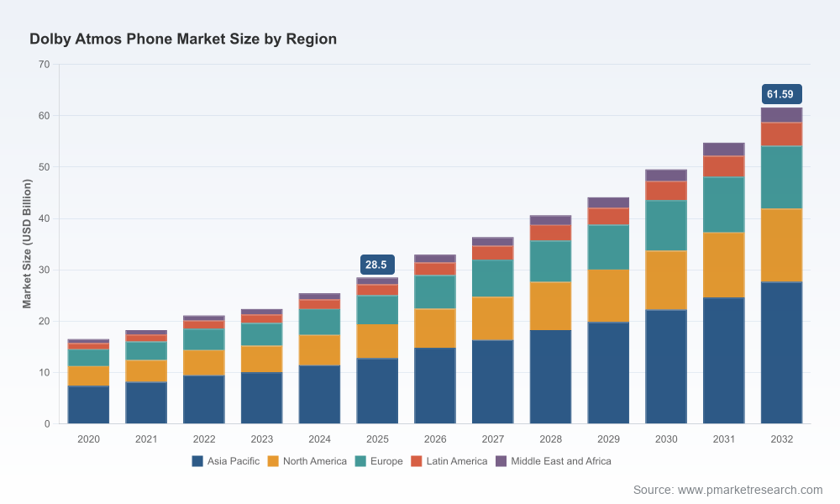
Task: Click the "Market Size (USD Billion)" axis title
Action: pyautogui.click(x=27, y=244)
